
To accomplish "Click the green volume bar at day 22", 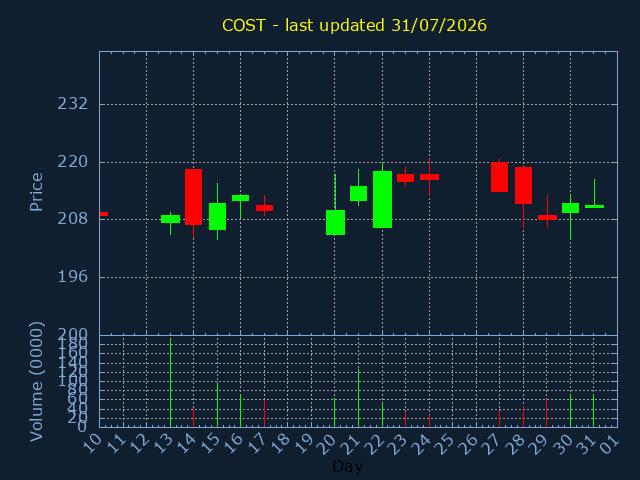I will [382, 415].
